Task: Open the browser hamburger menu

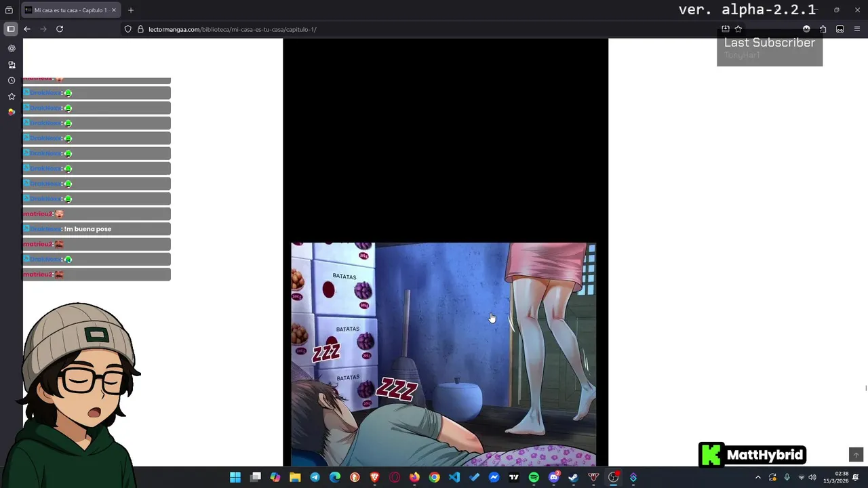Action: (857, 29)
